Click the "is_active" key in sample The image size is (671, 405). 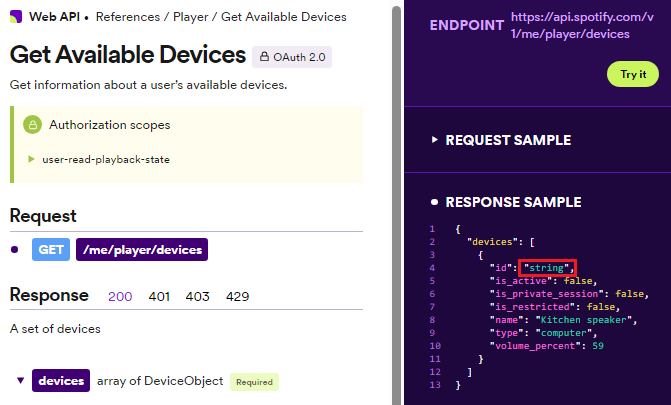coord(521,281)
